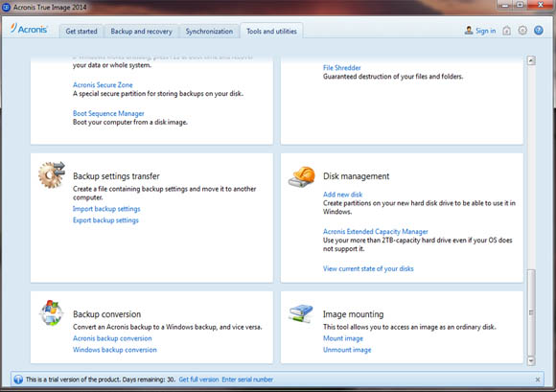Switch to the Backup and recovery tab
Image resolution: width=556 pixels, height=392 pixels.
[141, 32]
